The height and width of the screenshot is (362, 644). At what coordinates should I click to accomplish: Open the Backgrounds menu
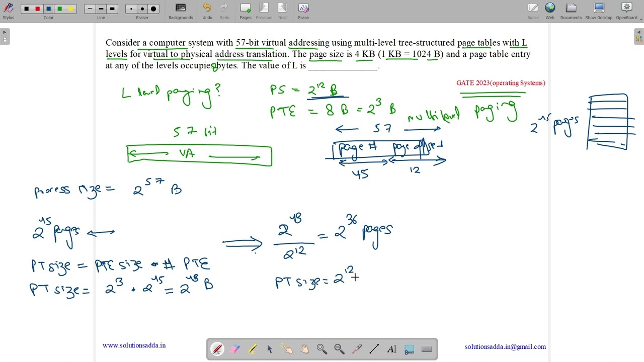tap(181, 11)
